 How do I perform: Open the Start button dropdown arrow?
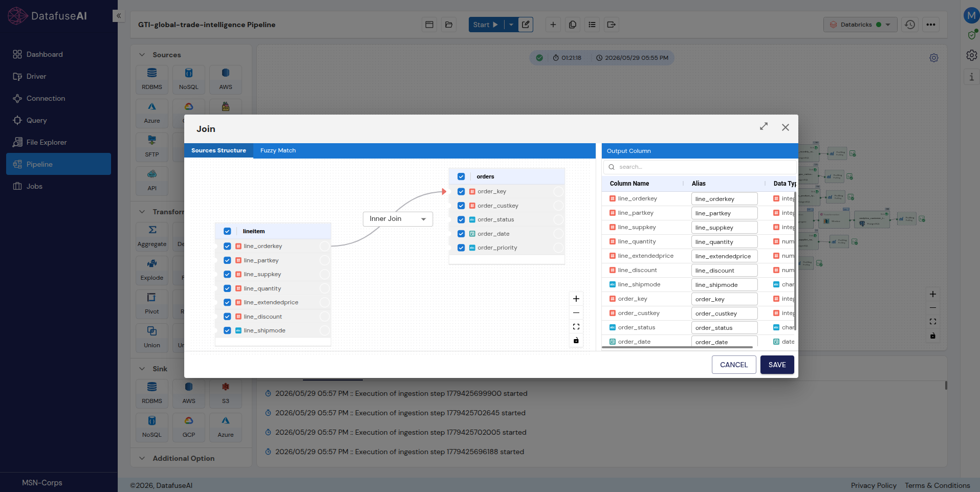pyautogui.click(x=511, y=25)
